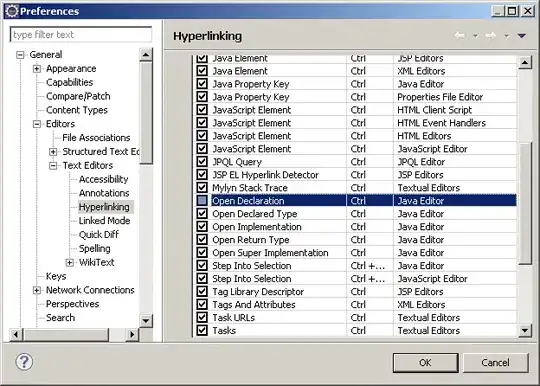This screenshot has width=540, height=386.
Task: Collapse the Editors tree node
Action: point(37,124)
